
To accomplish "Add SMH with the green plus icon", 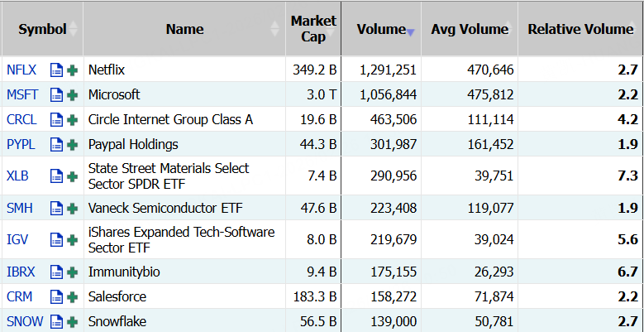I will coord(72,207).
